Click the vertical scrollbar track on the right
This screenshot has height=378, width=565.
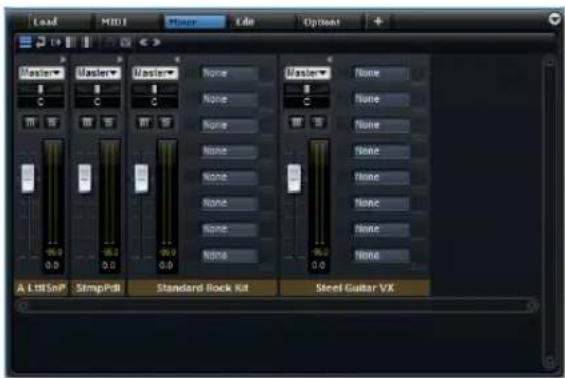550,211
